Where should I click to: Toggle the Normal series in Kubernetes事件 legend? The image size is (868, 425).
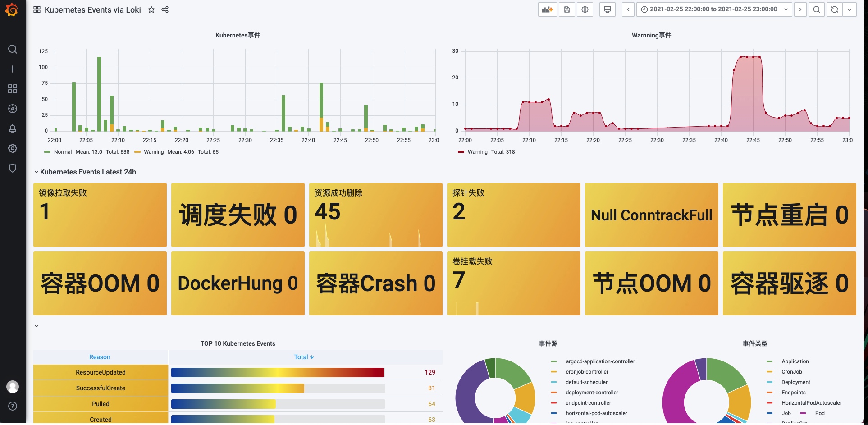tap(63, 152)
